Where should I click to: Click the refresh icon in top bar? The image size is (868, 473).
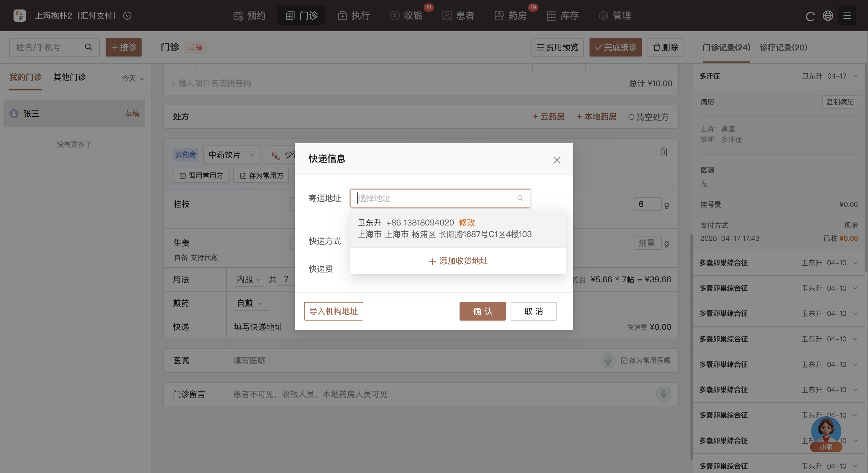[810, 16]
